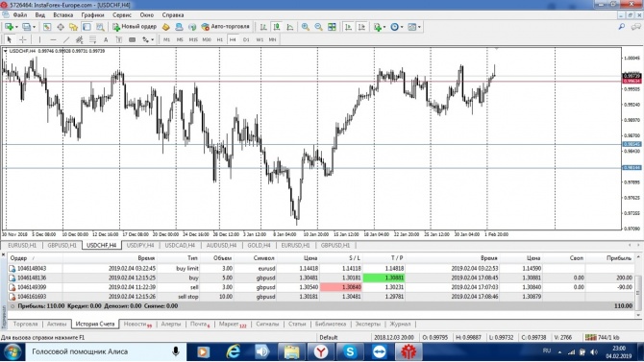644x362 pixels.
Task: Open the Графики menu
Action: [92, 14]
